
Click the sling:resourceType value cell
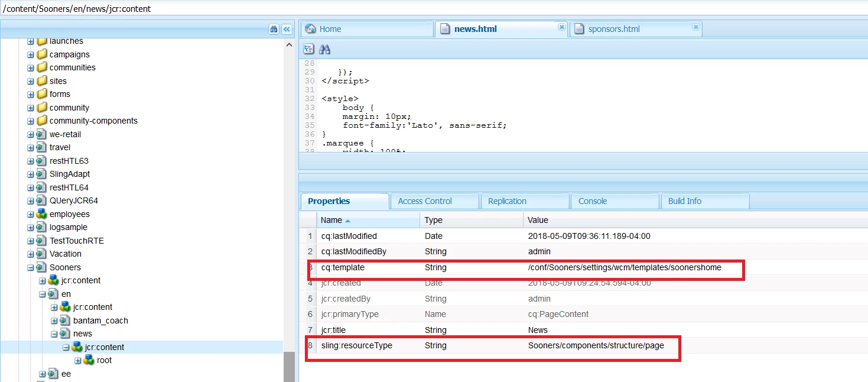(x=596, y=345)
